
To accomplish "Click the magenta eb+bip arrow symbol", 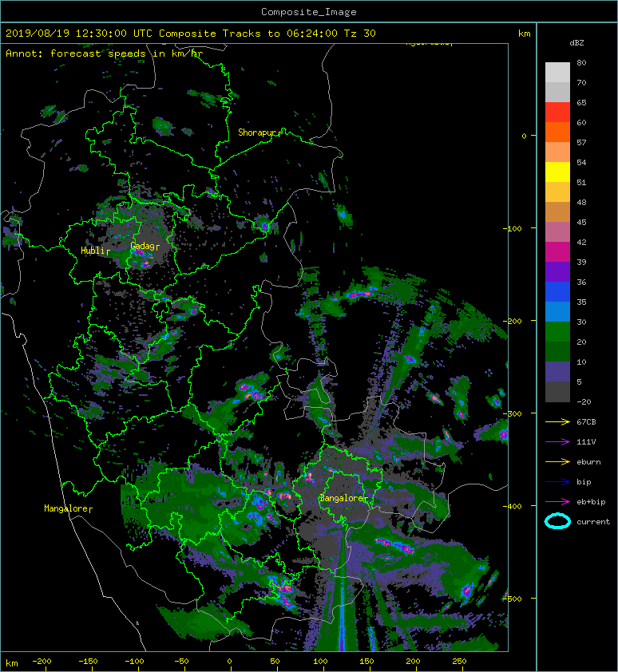I will pyautogui.click(x=557, y=502).
